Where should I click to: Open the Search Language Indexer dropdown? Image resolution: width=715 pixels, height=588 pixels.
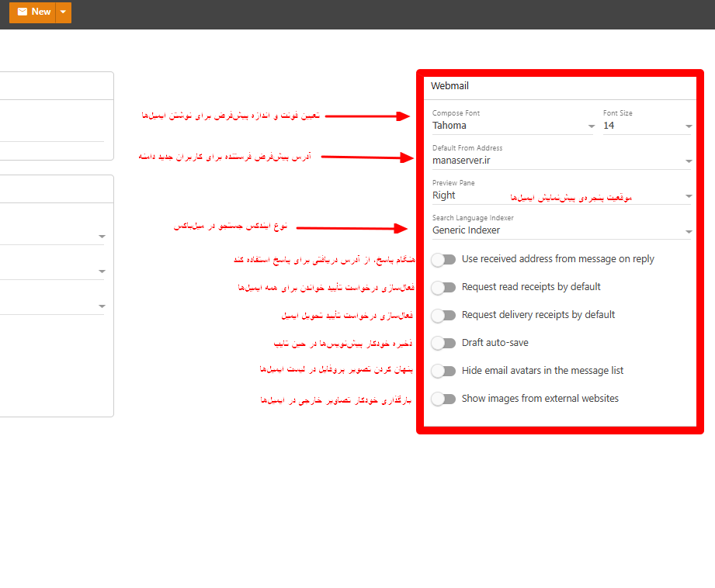pos(688,231)
